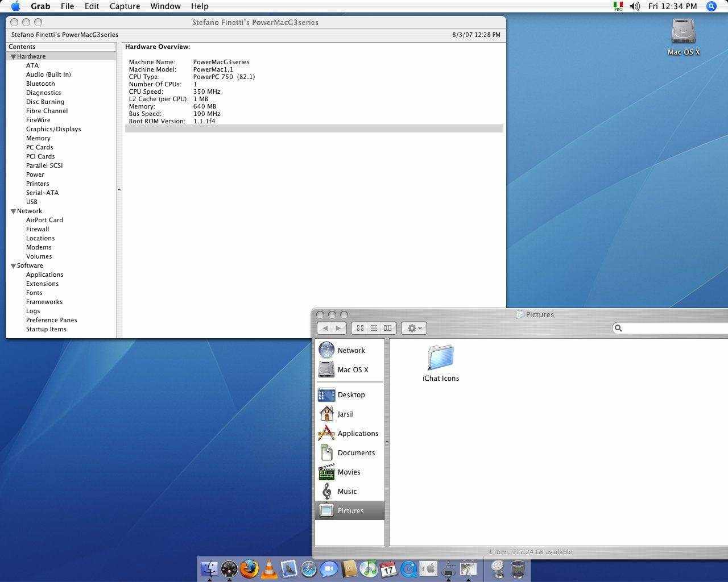Image resolution: width=728 pixels, height=582 pixels.
Task: Open Documents in Finder sidebar
Action: (x=349, y=452)
